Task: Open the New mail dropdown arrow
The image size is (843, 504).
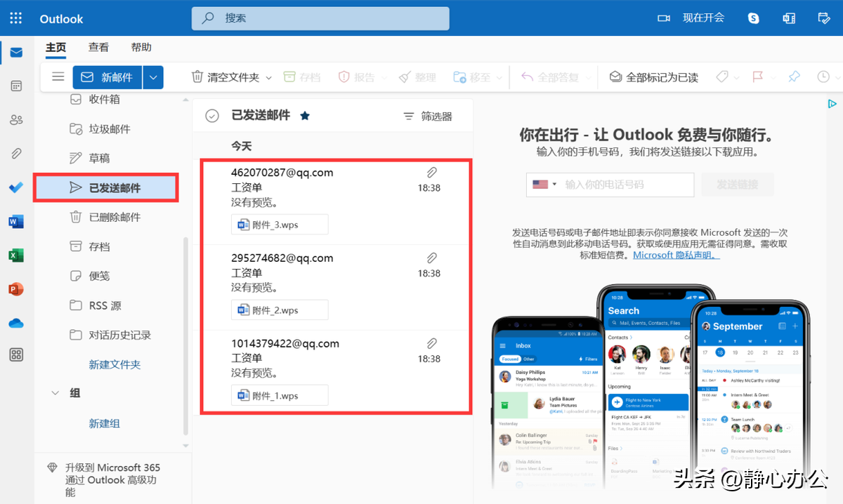Action: coord(153,77)
